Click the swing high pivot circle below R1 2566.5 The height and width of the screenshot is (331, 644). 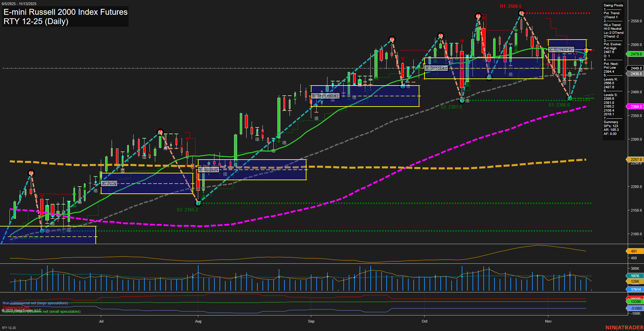pyautogui.click(x=521, y=13)
